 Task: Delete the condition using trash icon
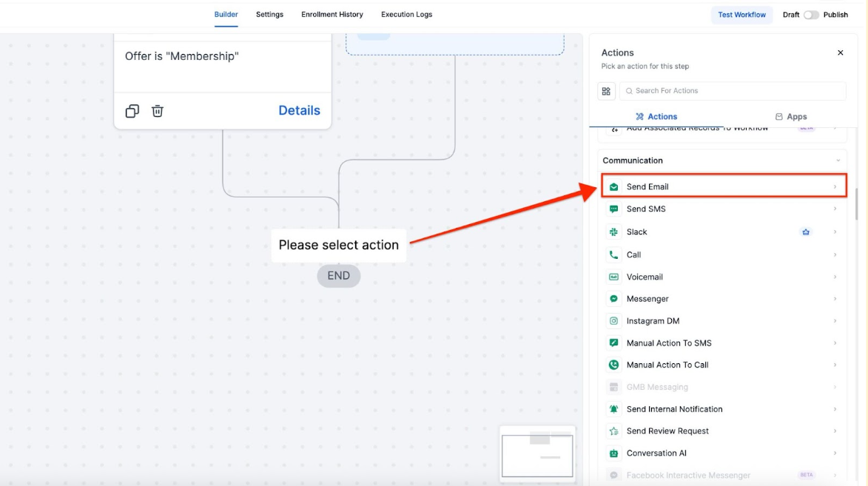click(158, 111)
